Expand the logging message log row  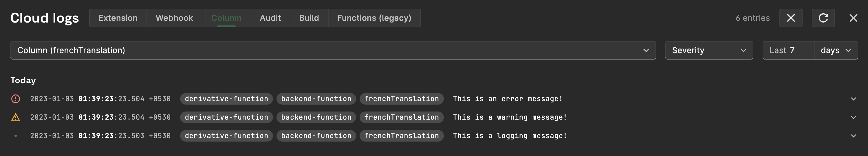pos(853,136)
